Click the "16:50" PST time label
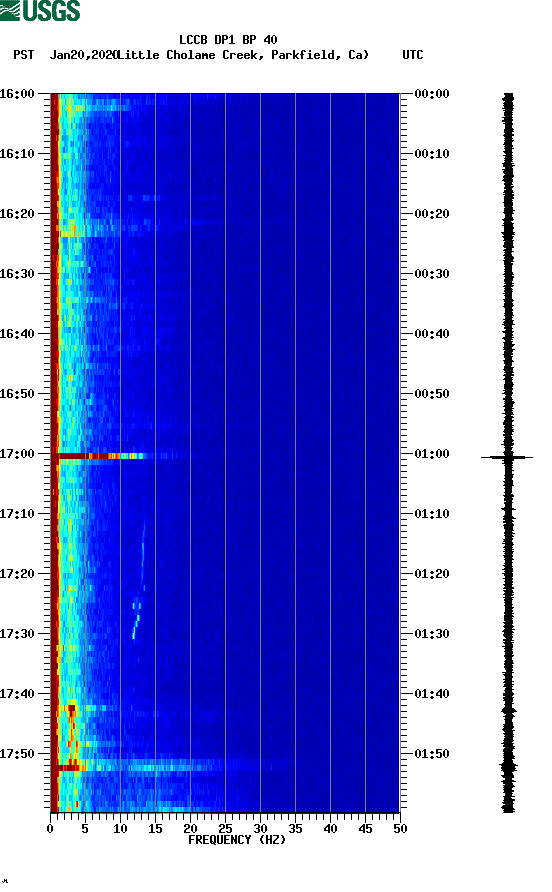The height and width of the screenshot is (892, 552). [x=17, y=394]
